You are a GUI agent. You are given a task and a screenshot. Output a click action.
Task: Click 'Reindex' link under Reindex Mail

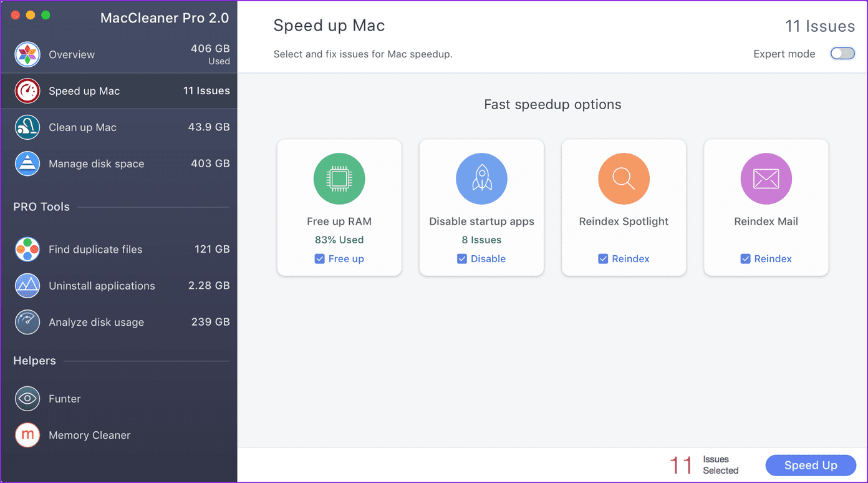pyautogui.click(x=773, y=259)
